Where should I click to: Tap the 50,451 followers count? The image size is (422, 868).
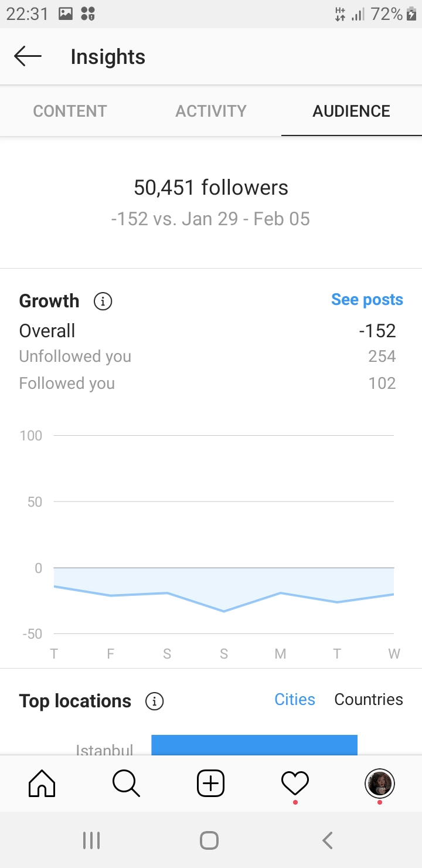tap(211, 188)
